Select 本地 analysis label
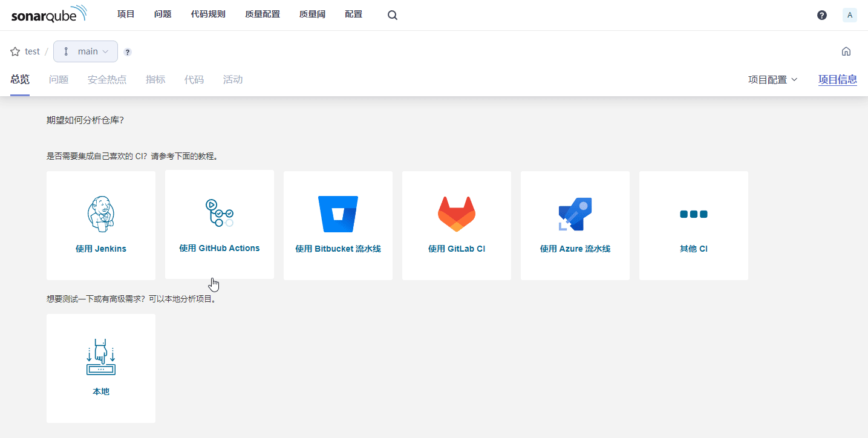The image size is (868, 438). (101, 391)
